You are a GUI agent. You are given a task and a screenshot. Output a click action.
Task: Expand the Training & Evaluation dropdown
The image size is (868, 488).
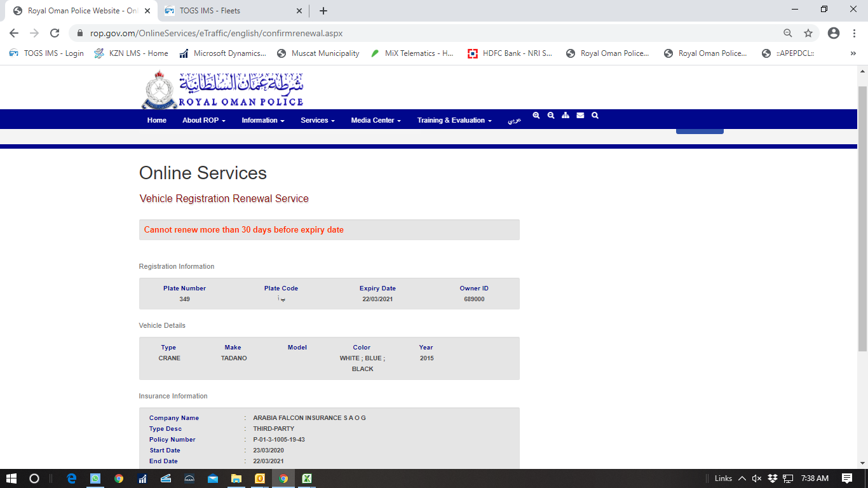454,120
